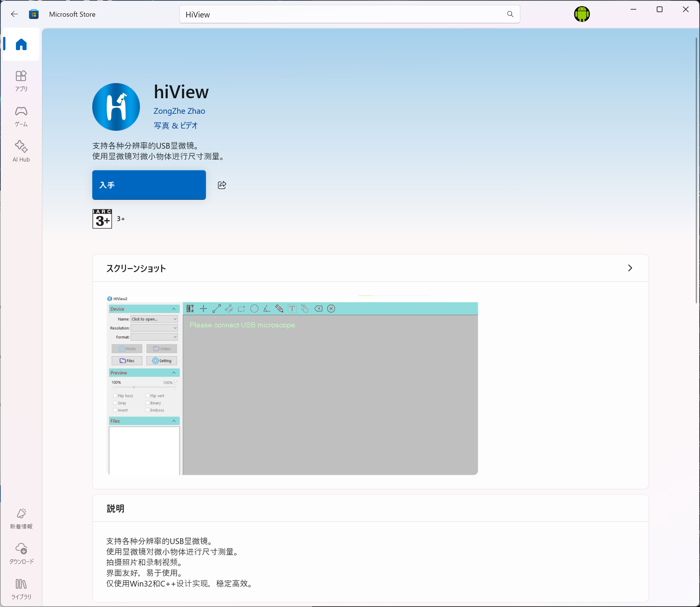The height and width of the screenshot is (607, 700).
Task: Click the HiView search input field
Action: [341, 14]
